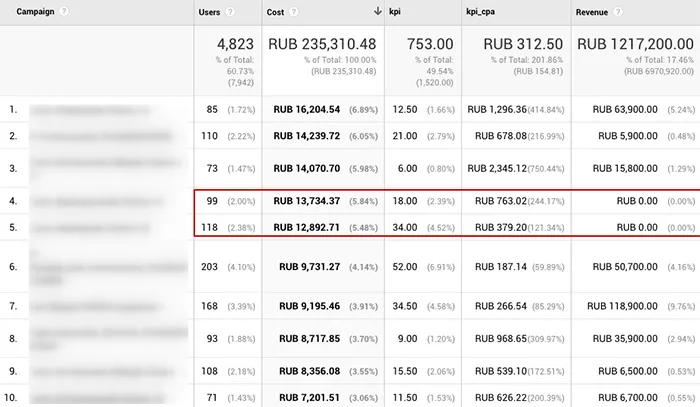Select total users value 4,823
This screenshot has height=407, width=700.
(235, 44)
